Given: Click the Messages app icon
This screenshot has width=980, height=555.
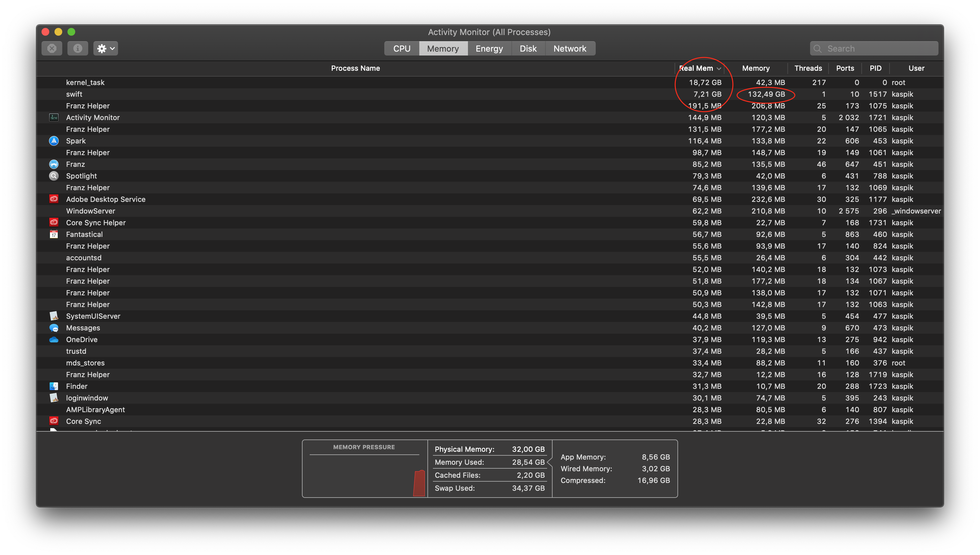Looking at the screenshot, I should click(x=54, y=328).
